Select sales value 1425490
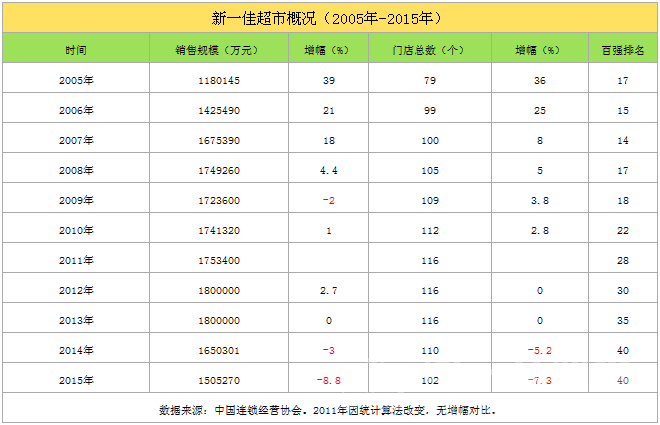This screenshot has height=425, width=660. [219, 111]
